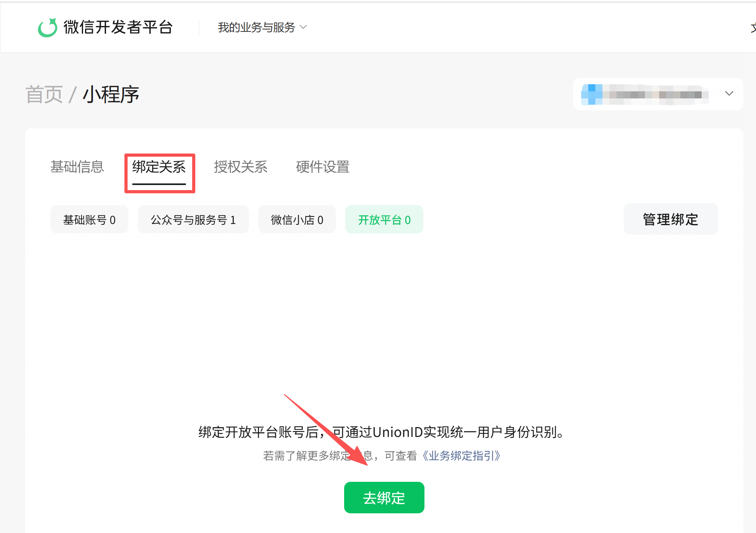This screenshot has width=756, height=533.
Task: Select the 微信小店 0 filter chip
Action: pyautogui.click(x=297, y=220)
